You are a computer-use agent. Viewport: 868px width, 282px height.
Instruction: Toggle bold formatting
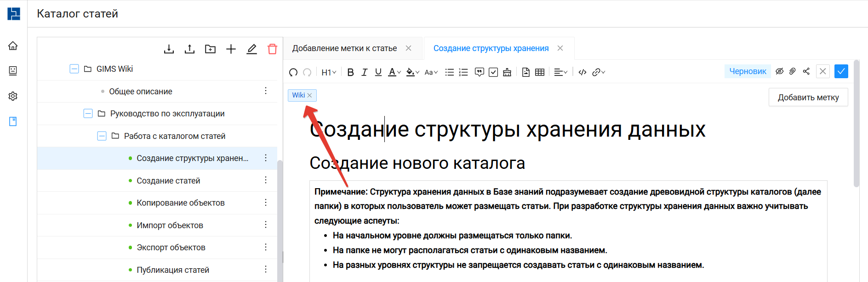pos(350,72)
